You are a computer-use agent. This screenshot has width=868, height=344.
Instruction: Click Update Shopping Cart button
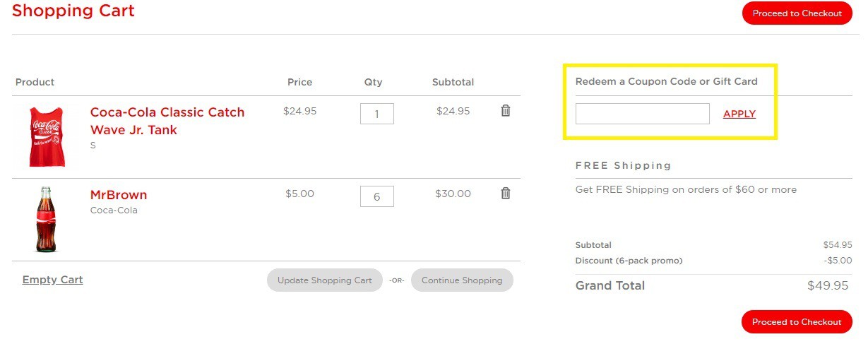(x=325, y=280)
